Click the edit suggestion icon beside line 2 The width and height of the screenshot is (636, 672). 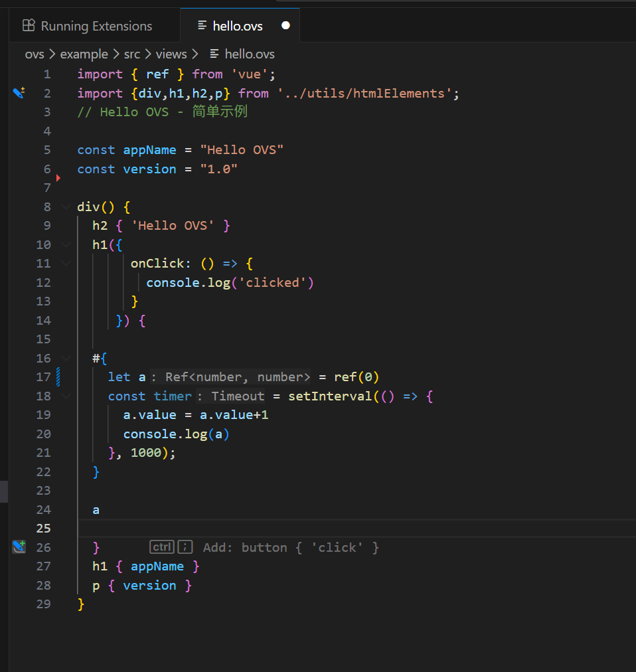point(19,93)
